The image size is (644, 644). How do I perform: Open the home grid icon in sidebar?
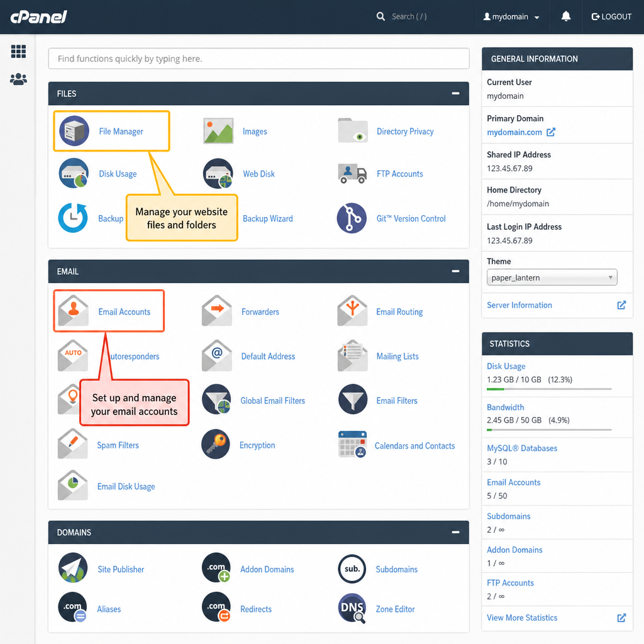pyautogui.click(x=18, y=52)
